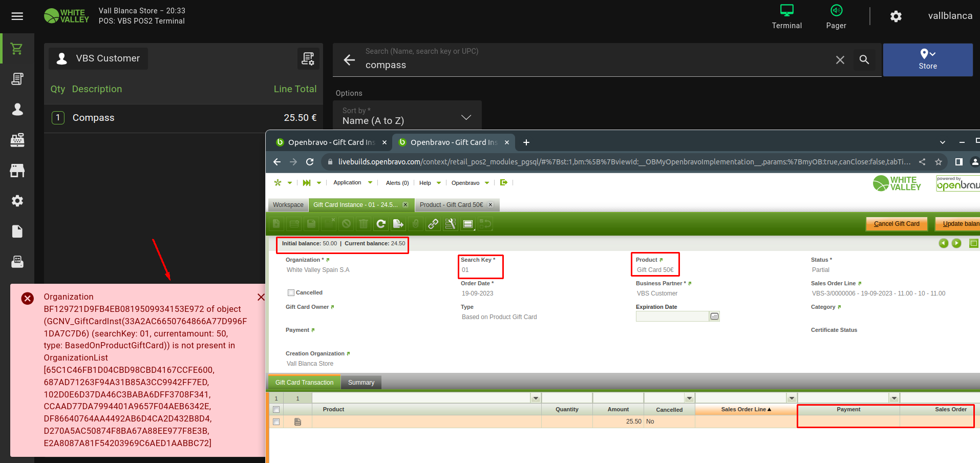Close the Product - Gift Card 50€ tab
This screenshot has height=463, width=980.
(x=491, y=205)
